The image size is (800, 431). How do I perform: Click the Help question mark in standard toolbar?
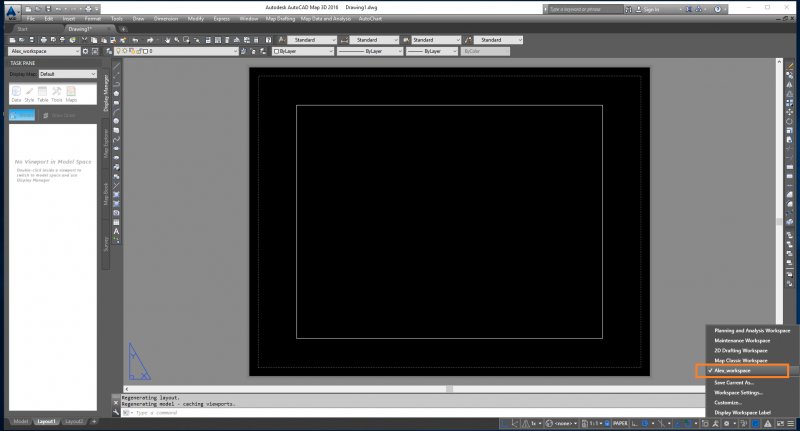tap(268, 40)
